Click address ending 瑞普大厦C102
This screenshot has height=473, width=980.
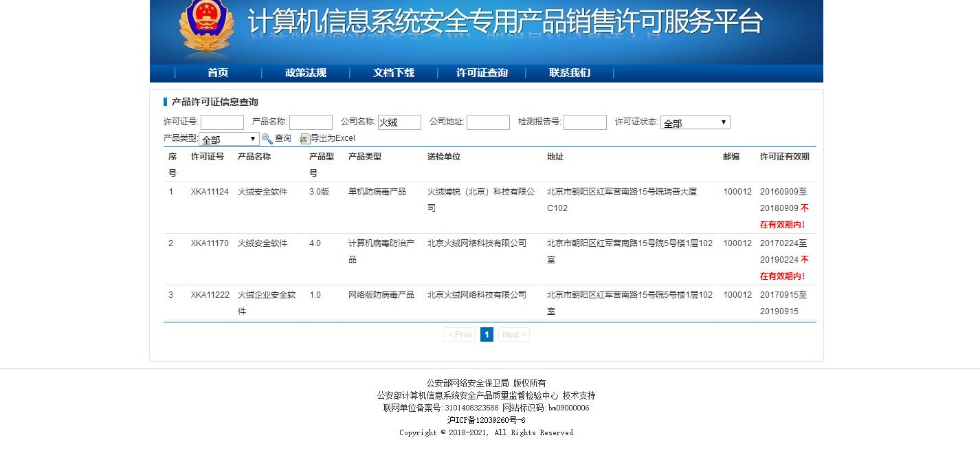(622, 200)
